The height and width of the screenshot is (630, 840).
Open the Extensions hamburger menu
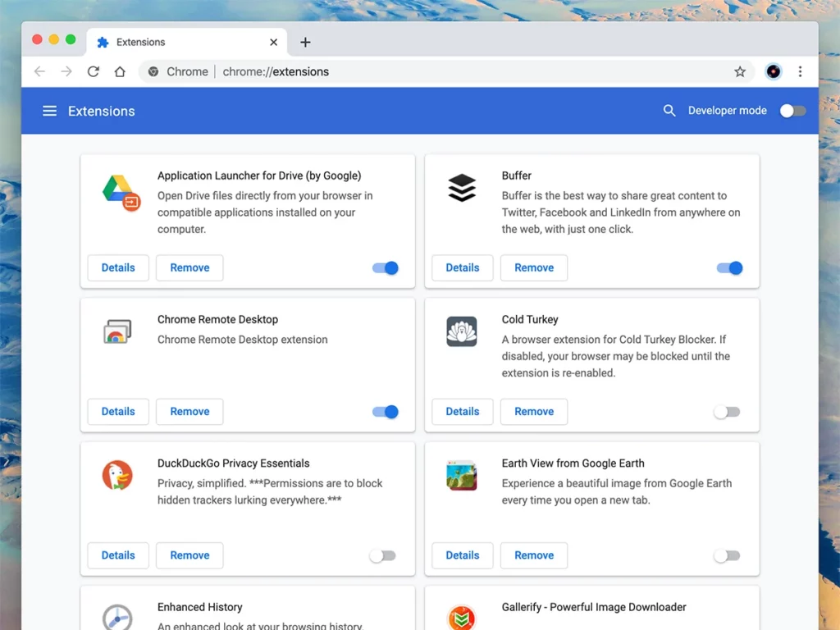coord(49,111)
